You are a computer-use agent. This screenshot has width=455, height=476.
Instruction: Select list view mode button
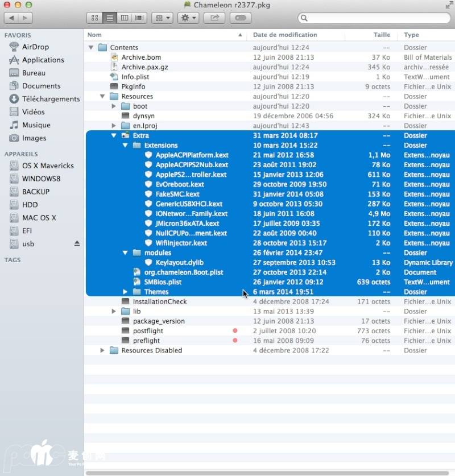coord(110,18)
